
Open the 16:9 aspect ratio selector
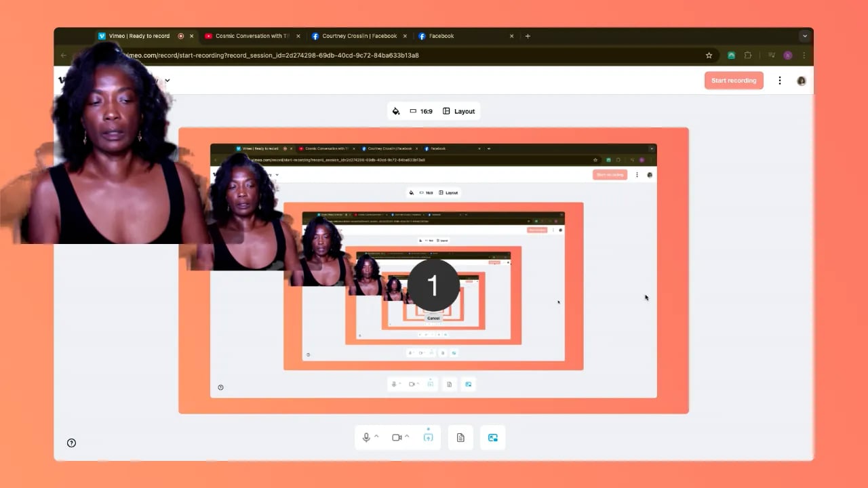coord(421,111)
